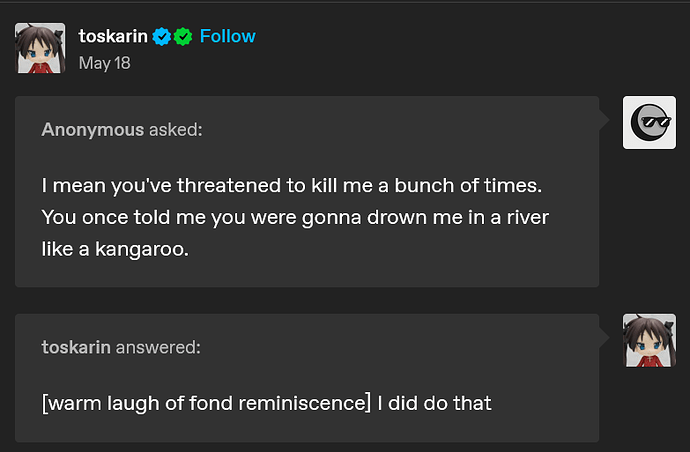This screenshot has width=690, height=452.
Task: Click the line 'You once told me you were gonna'
Action: click(295, 217)
